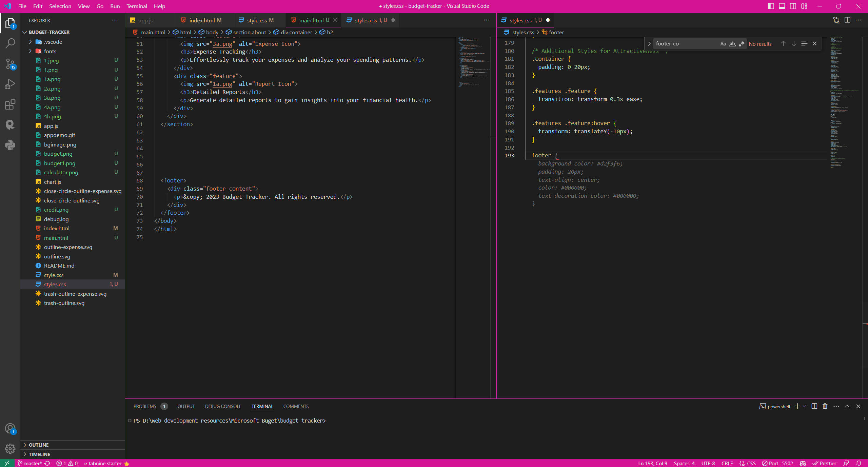
Task: Switch to index.html editor tab
Action: [202, 20]
